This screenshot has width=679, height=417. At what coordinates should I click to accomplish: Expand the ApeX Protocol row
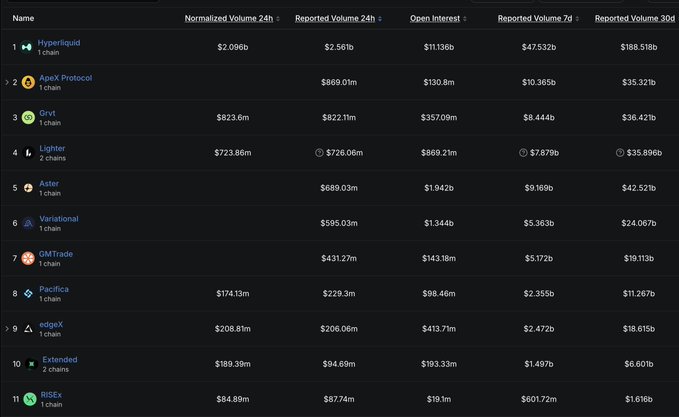point(7,82)
